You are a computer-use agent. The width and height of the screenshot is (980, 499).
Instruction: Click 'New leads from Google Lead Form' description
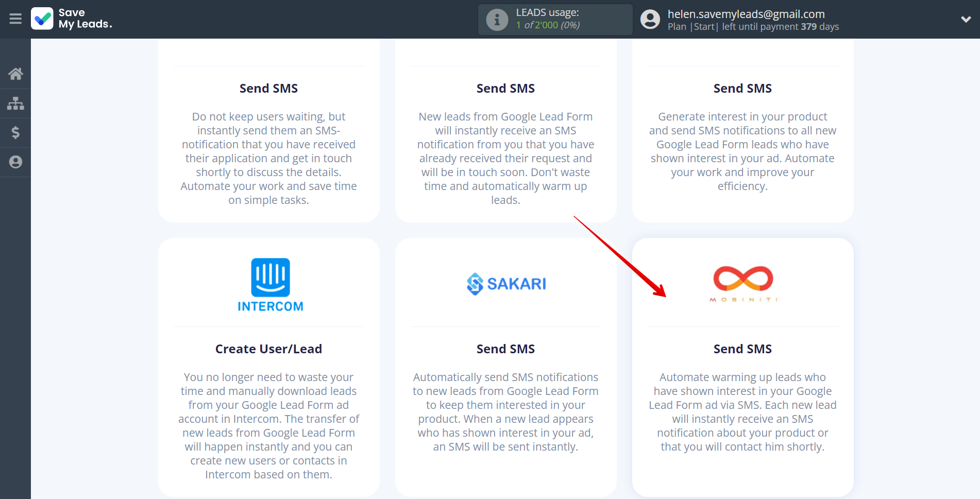coord(505,158)
